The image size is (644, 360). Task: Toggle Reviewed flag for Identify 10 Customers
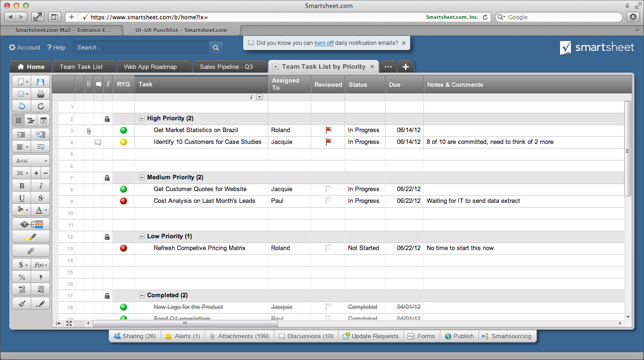click(x=329, y=142)
